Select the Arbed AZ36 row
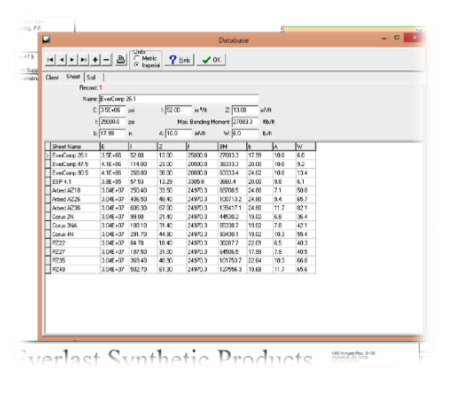The height and width of the screenshot is (393, 455). [x=180, y=208]
